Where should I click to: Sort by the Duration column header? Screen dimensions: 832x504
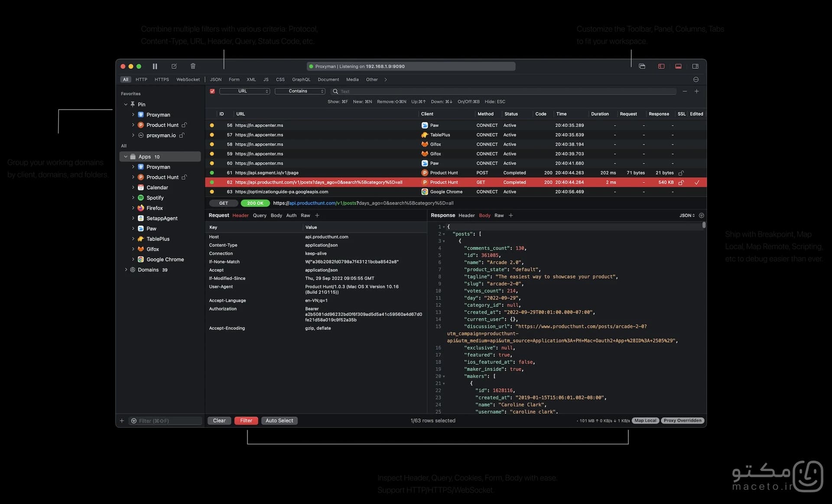coord(600,114)
